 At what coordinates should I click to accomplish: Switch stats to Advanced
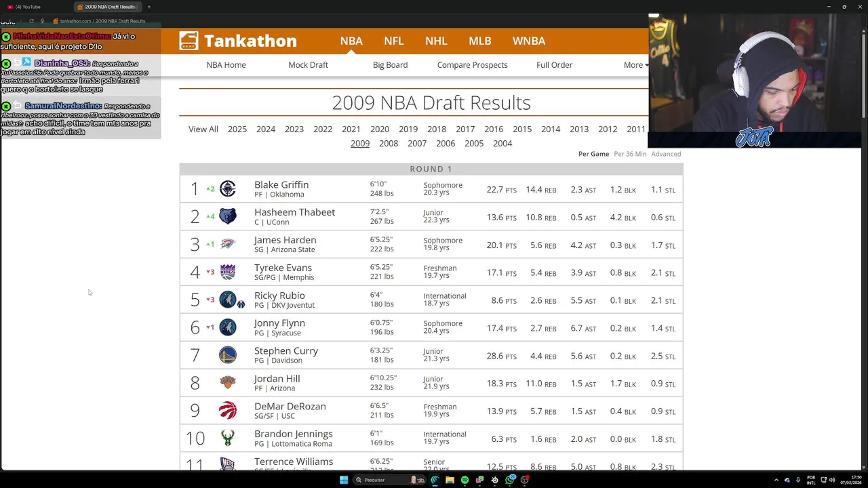coord(666,154)
